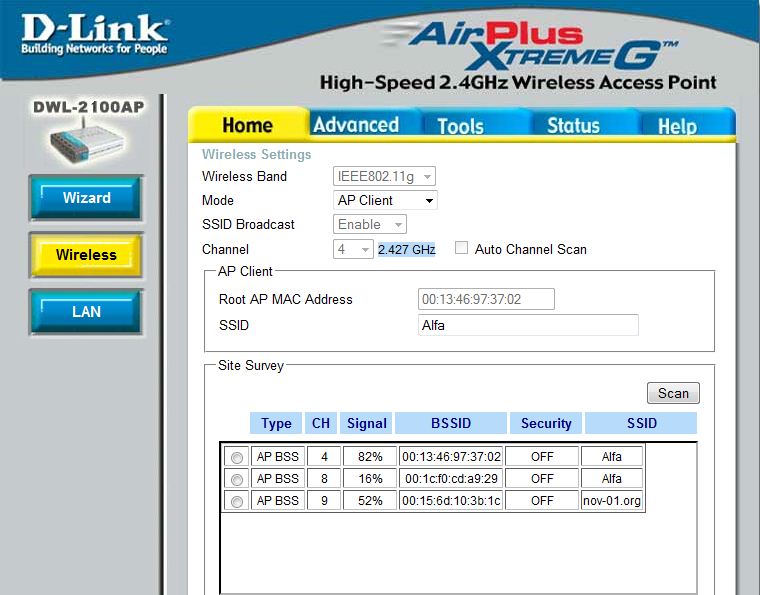Expand the Wireless Band dropdown

click(x=384, y=176)
